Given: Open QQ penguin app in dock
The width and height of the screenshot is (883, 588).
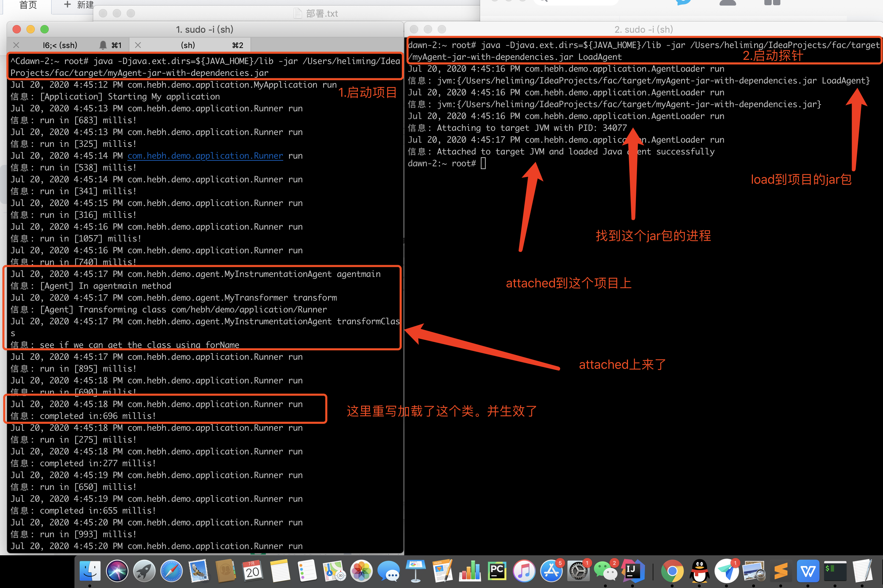Looking at the screenshot, I should [x=699, y=570].
